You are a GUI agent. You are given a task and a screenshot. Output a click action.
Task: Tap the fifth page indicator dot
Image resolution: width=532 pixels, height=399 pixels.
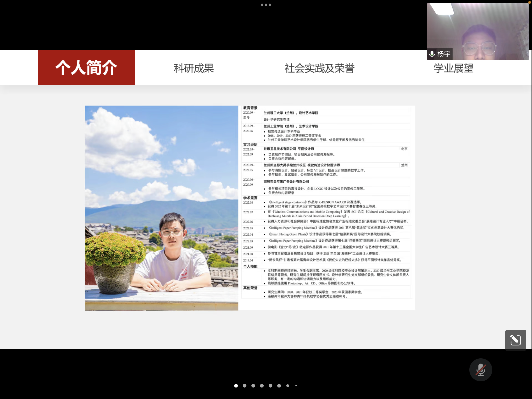pos(270,386)
